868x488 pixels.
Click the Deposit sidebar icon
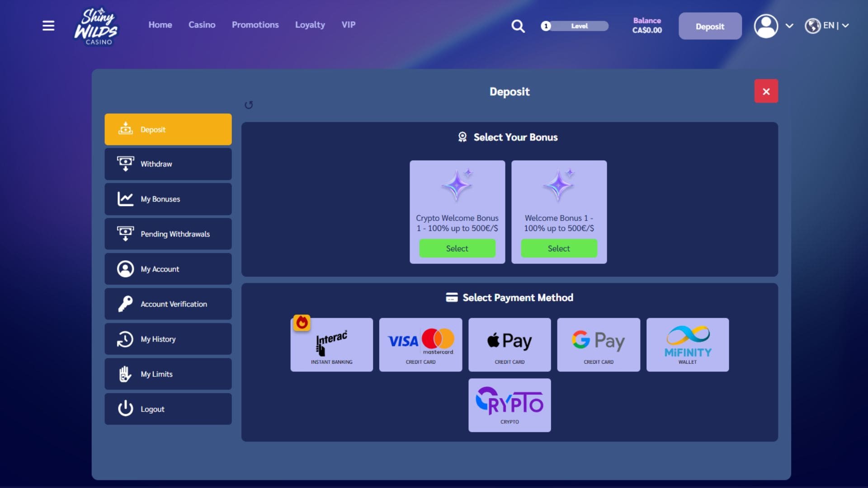126,129
